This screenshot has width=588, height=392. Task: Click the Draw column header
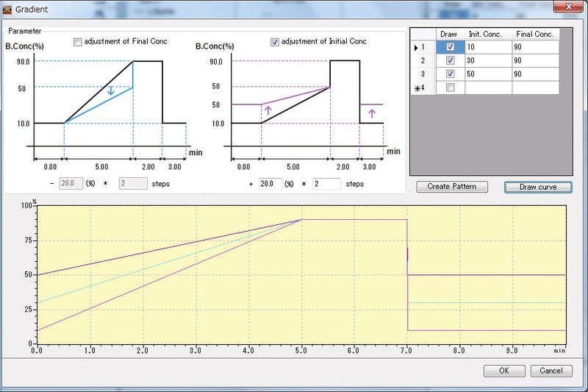(x=451, y=34)
